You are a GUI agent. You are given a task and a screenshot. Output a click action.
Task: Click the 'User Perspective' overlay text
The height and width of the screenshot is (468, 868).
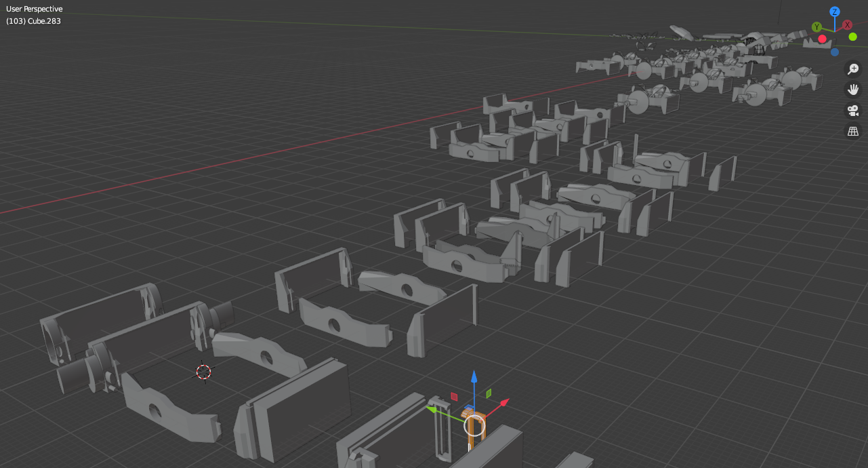[x=35, y=9]
